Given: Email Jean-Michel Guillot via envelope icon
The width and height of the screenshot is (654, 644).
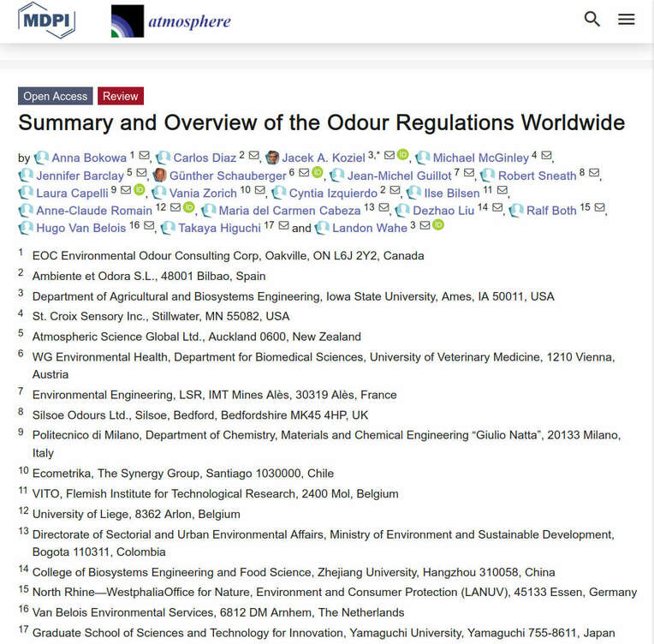Looking at the screenshot, I should point(469,173).
